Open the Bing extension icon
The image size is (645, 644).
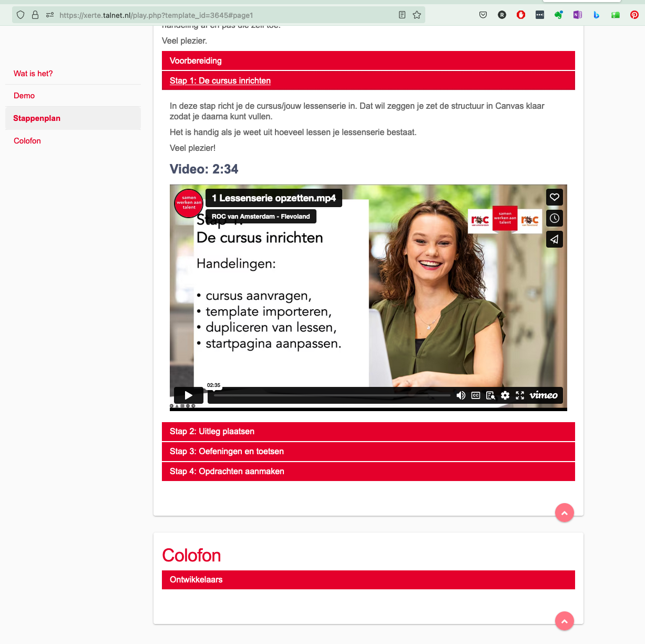coord(597,15)
